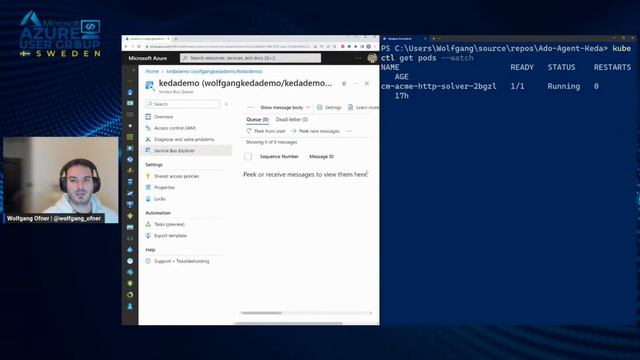Click the RESTARTS column header in terminal
The width and height of the screenshot is (640, 360).
(x=612, y=67)
